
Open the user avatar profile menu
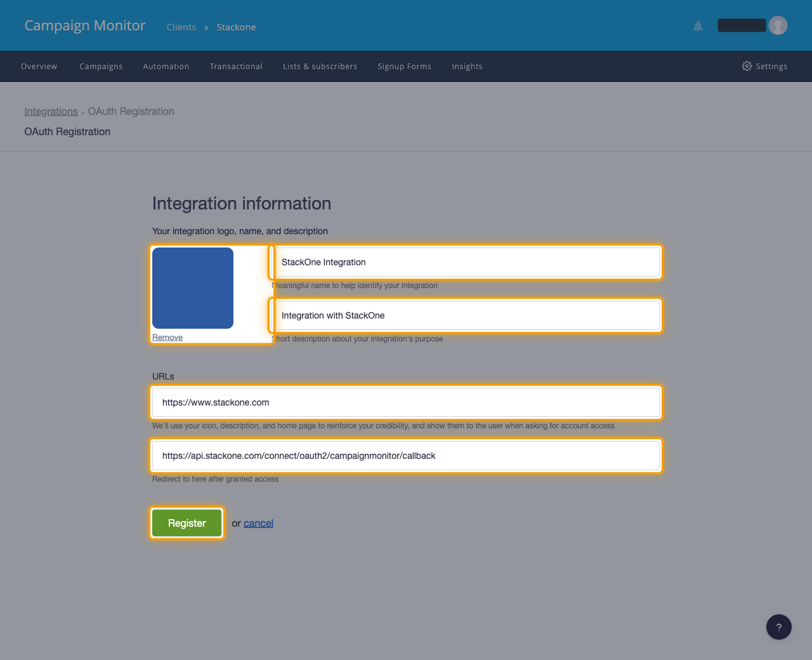pos(778,25)
